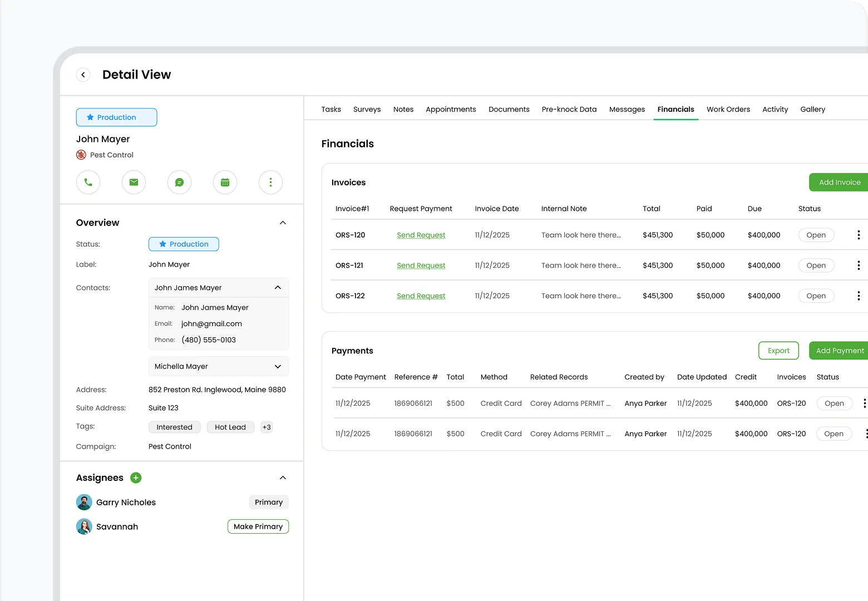This screenshot has height=601, width=868.
Task: Call John Mayer with the phone icon
Action: point(88,182)
